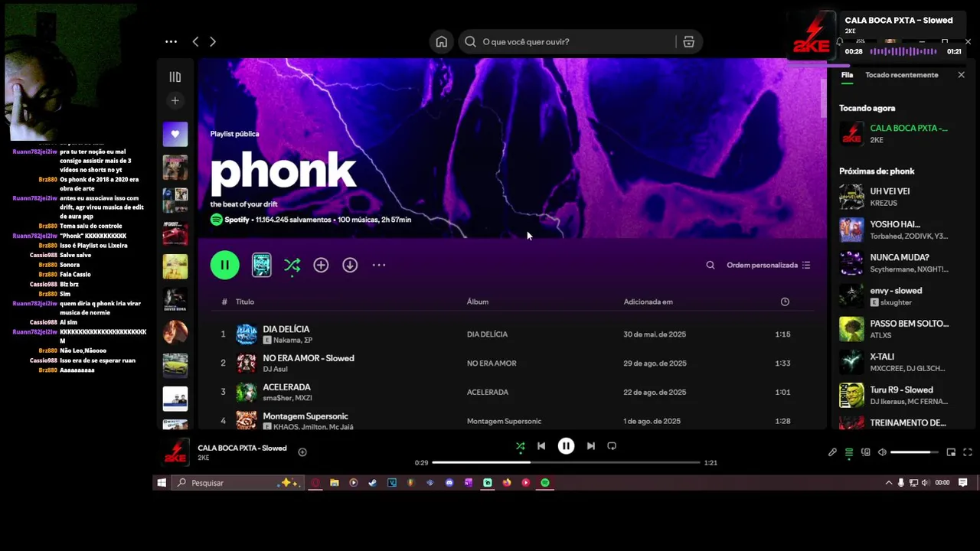
Task: Open File Explorer from the taskbar
Action: pos(335,483)
